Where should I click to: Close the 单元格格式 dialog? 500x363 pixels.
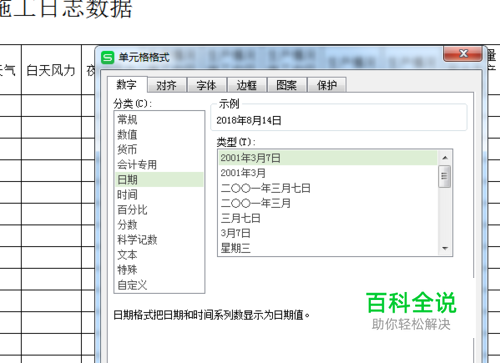point(463,54)
